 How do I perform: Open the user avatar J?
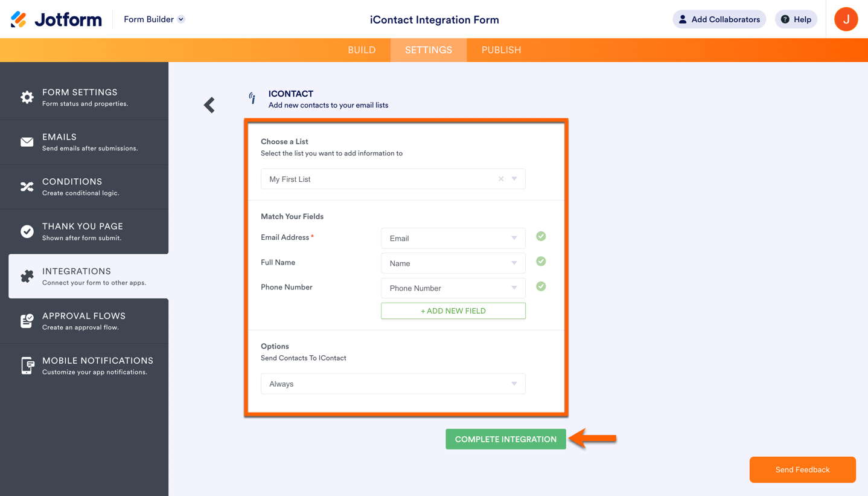(846, 19)
